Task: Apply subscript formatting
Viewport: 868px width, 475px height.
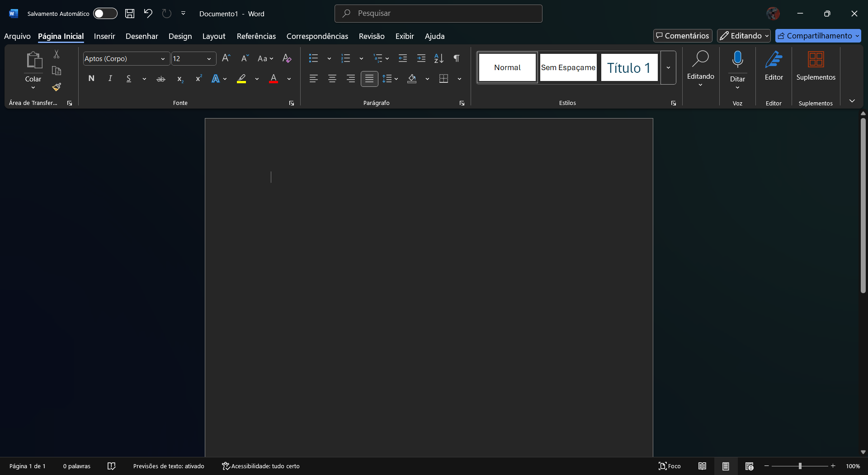Action: pos(180,79)
